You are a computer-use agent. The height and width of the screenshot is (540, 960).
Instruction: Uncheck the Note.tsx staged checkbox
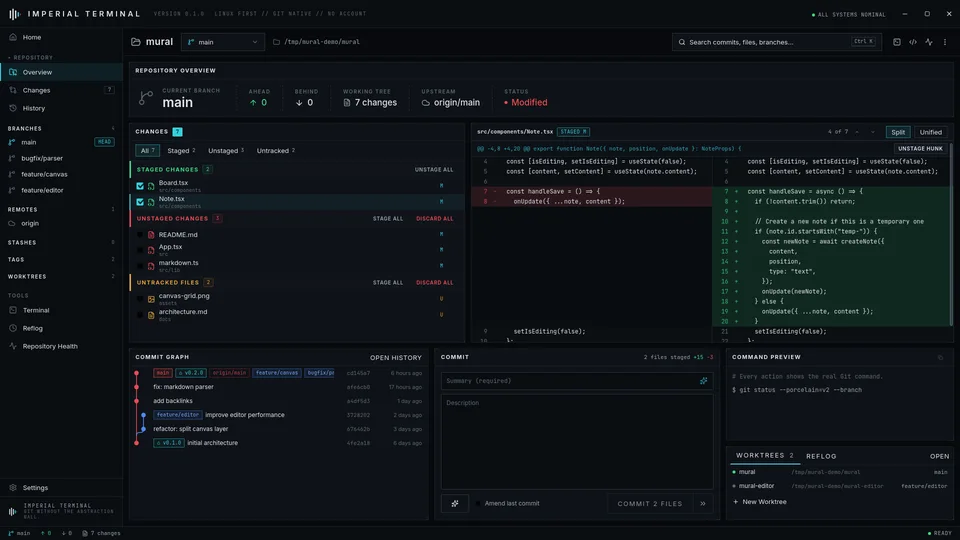(140, 202)
